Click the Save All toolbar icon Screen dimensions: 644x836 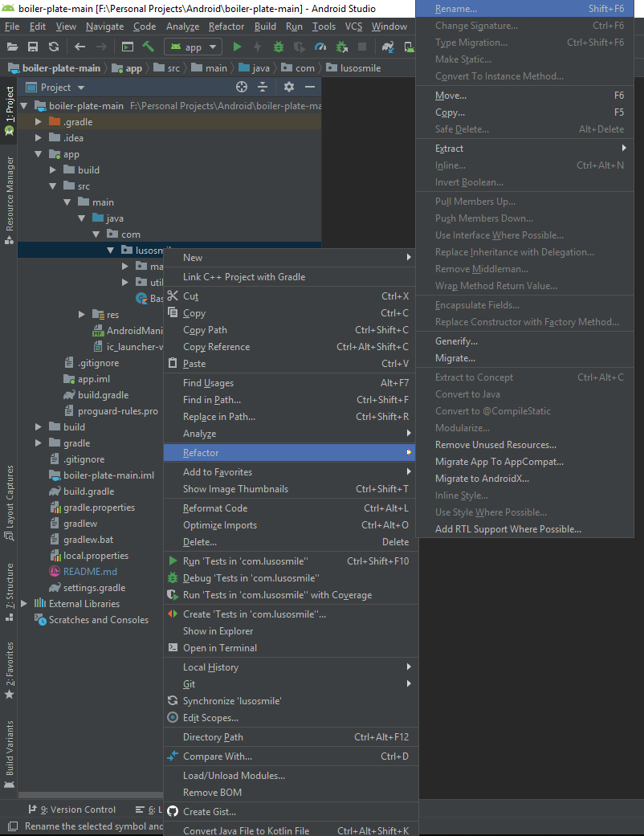tap(33, 47)
